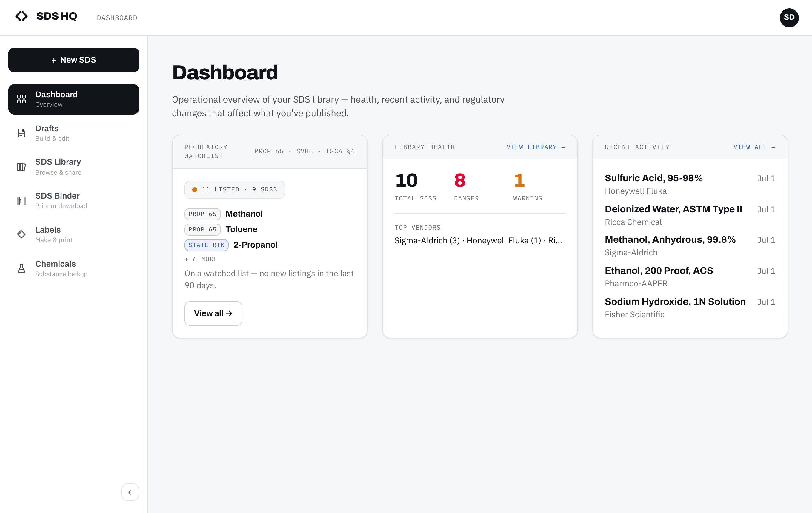This screenshot has width=812, height=513.
Task: Click the Top Vendors list beginning with Sigma-Aldrich
Action: 478,240
